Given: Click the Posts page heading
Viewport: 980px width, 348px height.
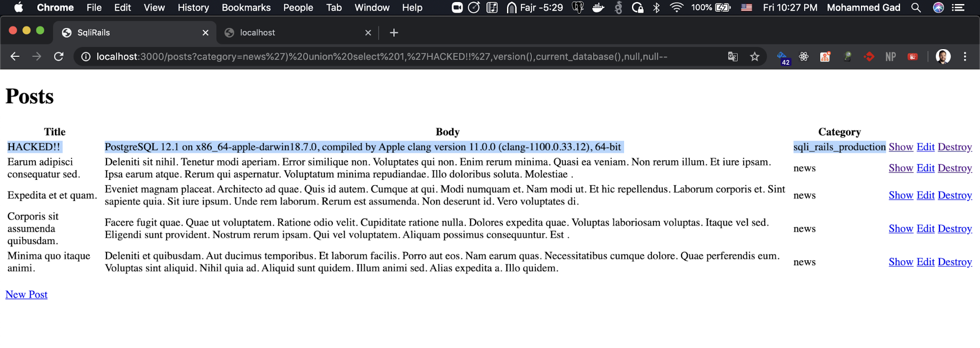Looking at the screenshot, I should tap(29, 97).
